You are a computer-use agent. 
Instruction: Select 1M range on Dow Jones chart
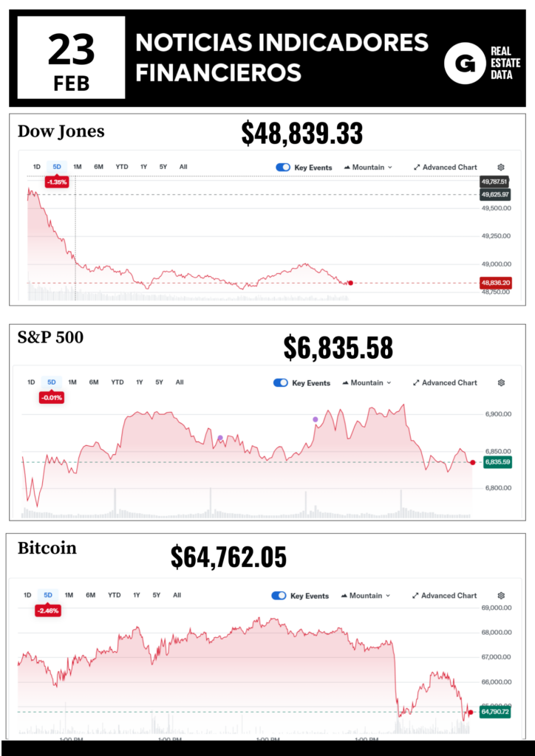pyautogui.click(x=78, y=167)
